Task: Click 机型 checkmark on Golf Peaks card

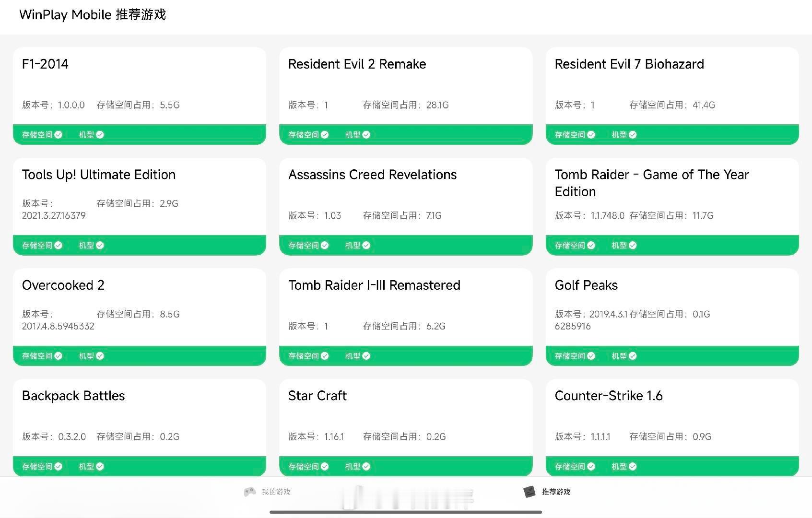Action: point(633,356)
